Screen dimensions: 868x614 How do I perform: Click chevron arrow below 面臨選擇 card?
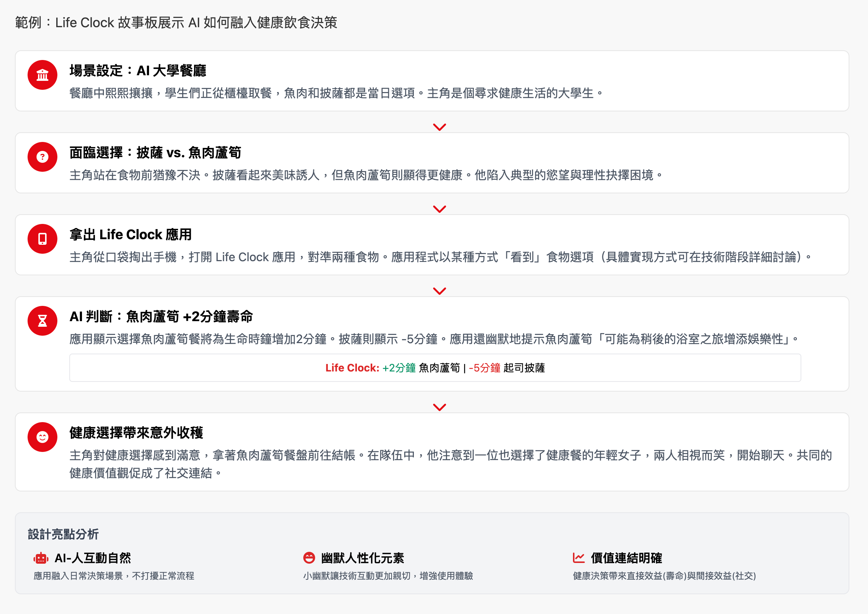(439, 209)
